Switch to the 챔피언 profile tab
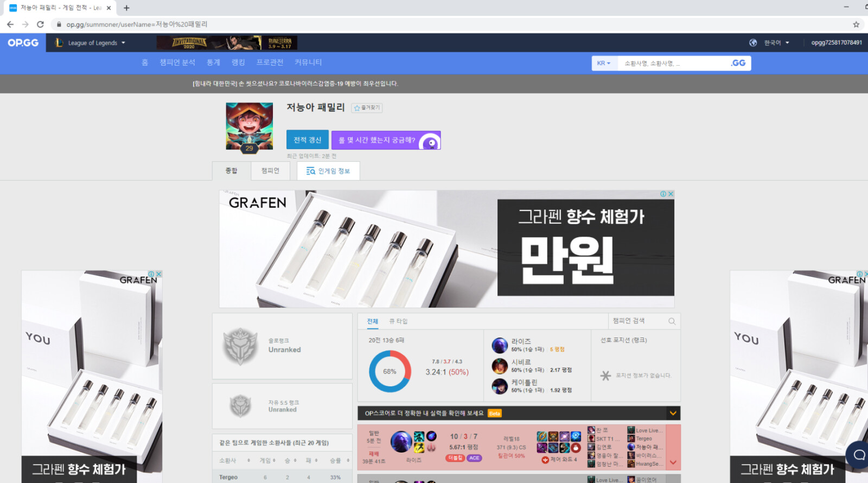The height and width of the screenshot is (483, 868). [x=270, y=171]
